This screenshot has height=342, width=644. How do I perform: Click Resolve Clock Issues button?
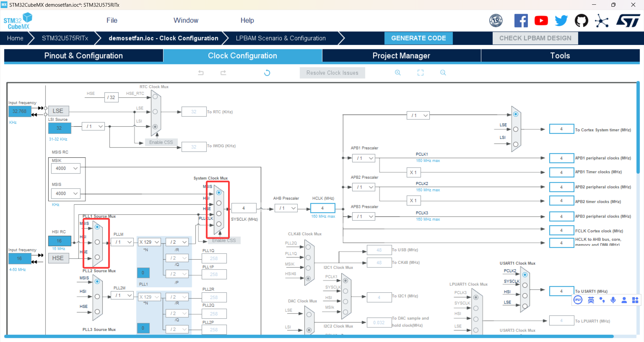tap(332, 73)
